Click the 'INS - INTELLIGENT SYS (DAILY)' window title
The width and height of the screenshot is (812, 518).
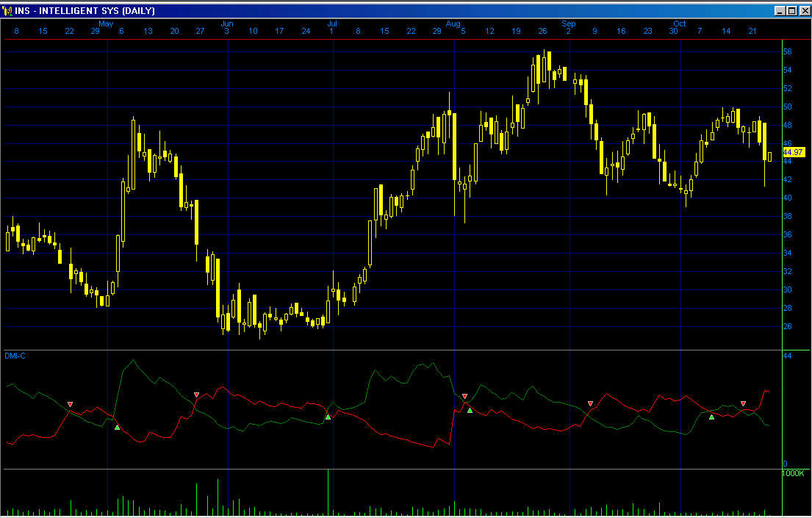pos(85,11)
